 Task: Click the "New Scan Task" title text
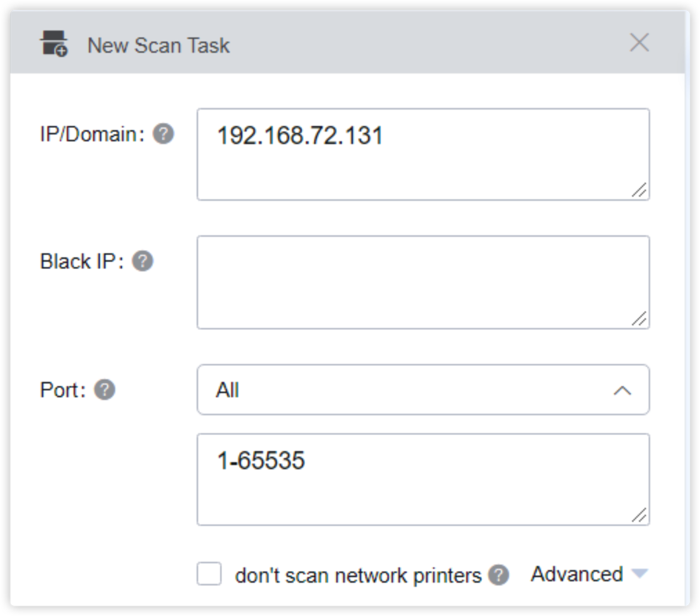158,45
